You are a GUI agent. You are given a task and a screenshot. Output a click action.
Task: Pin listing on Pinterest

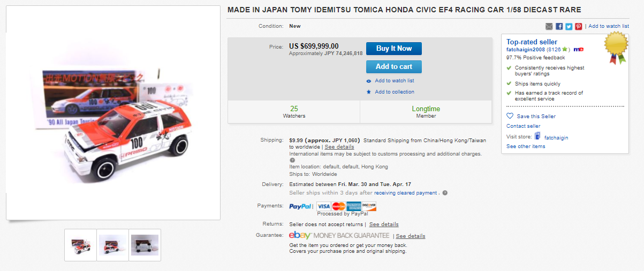point(578,26)
